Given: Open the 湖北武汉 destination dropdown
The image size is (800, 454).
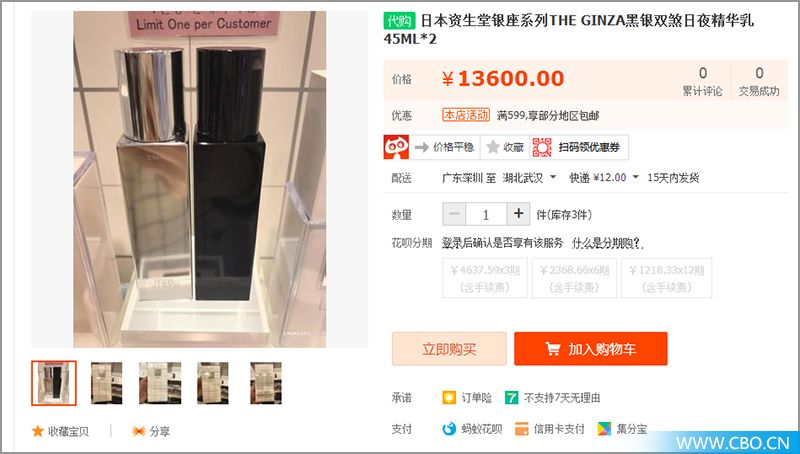Looking at the screenshot, I should point(530,178).
